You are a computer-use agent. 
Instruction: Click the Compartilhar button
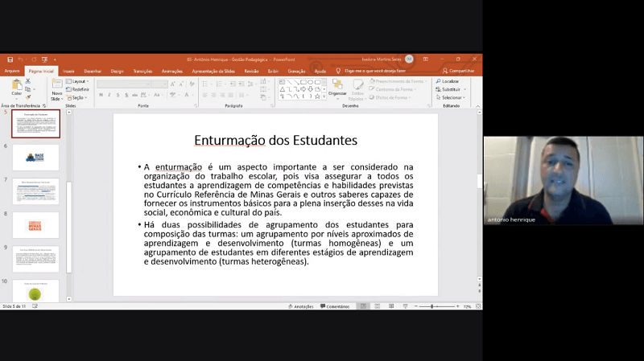click(460, 71)
